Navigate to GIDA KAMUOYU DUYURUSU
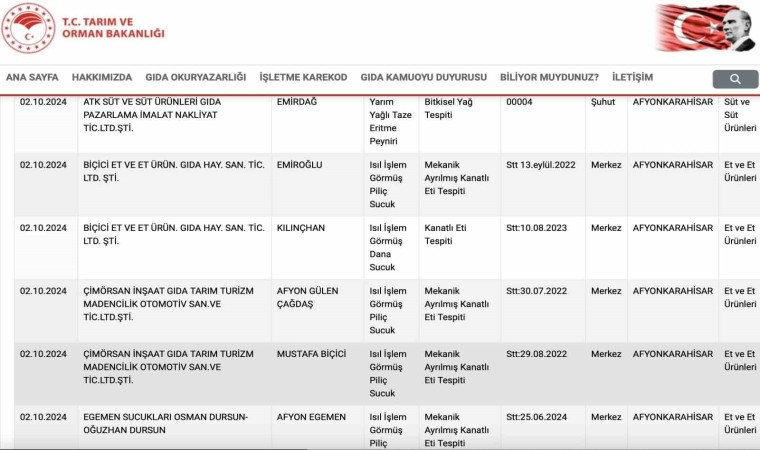Image resolution: width=760 pixels, height=450 pixels. (x=423, y=78)
